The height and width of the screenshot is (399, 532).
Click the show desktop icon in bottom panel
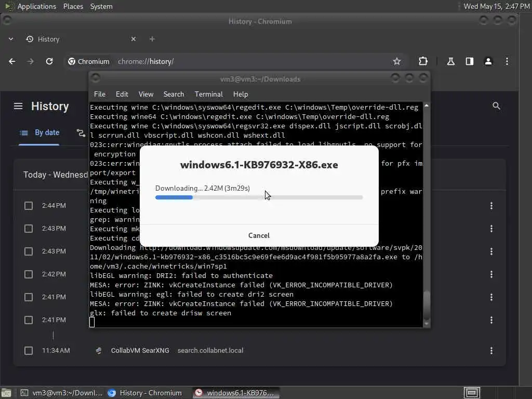6,393
